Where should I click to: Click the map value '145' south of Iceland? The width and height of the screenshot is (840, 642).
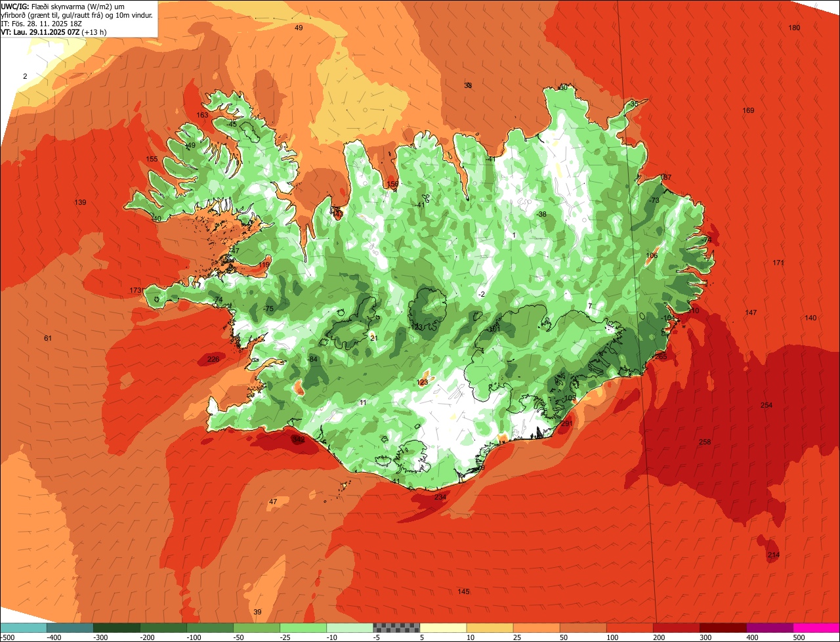[x=463, y=592]
